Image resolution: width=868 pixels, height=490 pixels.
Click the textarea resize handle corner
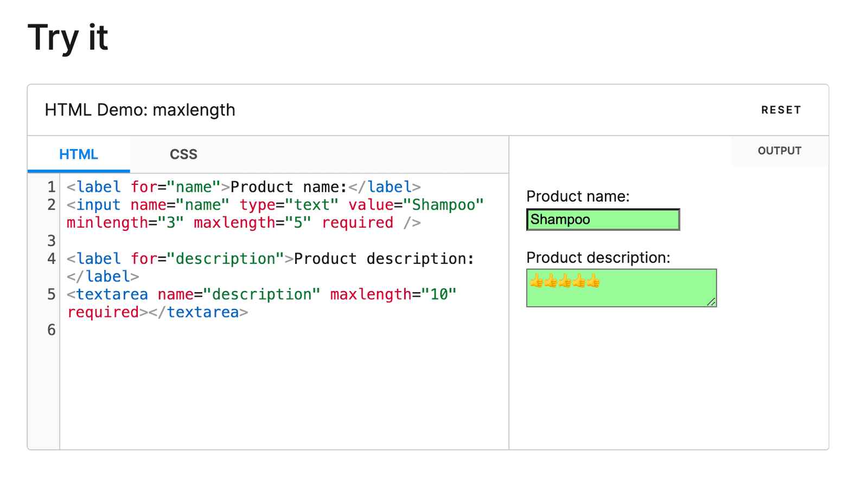tap(711, 302)
